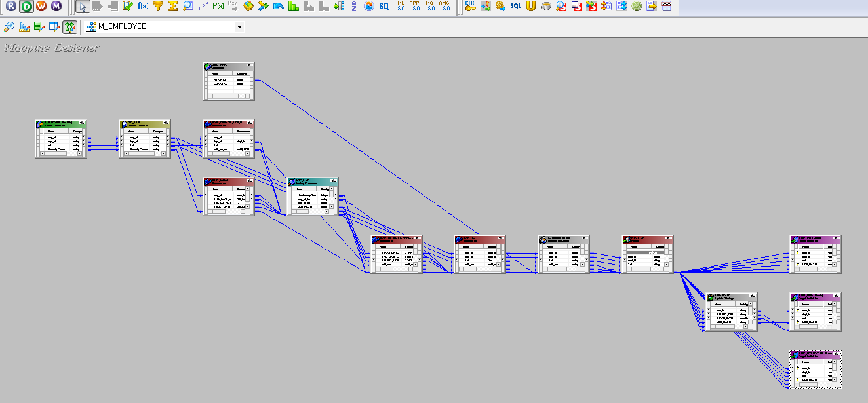
Task: Create a Source Qualifier with the SQ icon
Action: pyautogui.click(x=383, y=7)
